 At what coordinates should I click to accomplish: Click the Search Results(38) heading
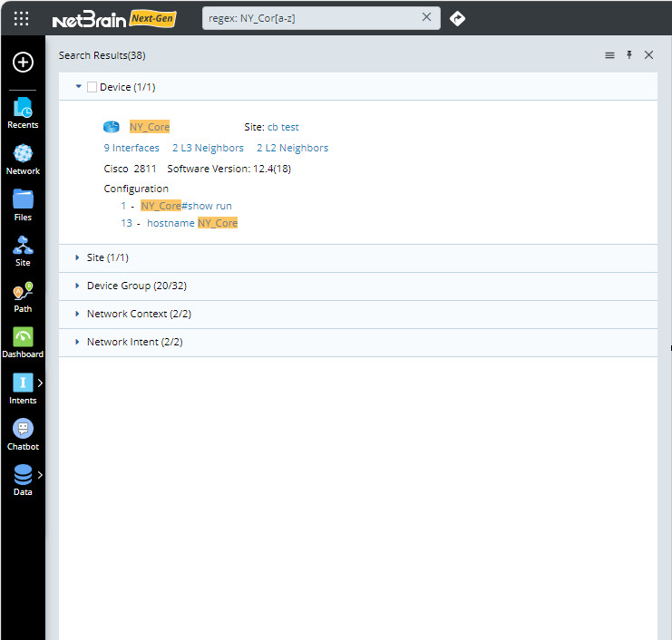(x=102, y=55)
